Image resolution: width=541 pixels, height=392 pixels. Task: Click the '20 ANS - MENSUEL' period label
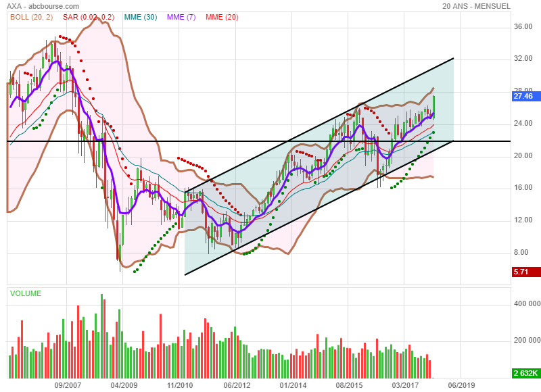476,6
